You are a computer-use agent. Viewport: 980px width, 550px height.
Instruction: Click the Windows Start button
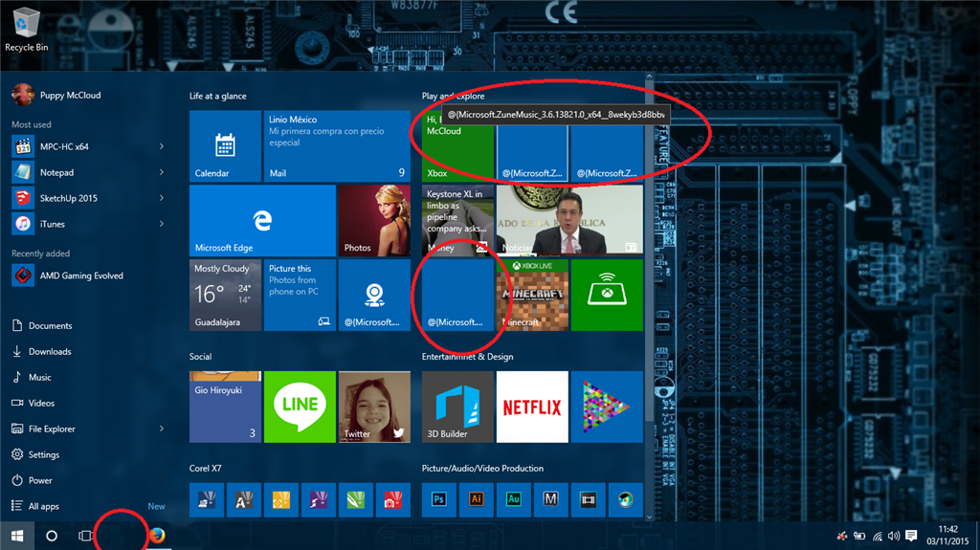click(17, 536)
